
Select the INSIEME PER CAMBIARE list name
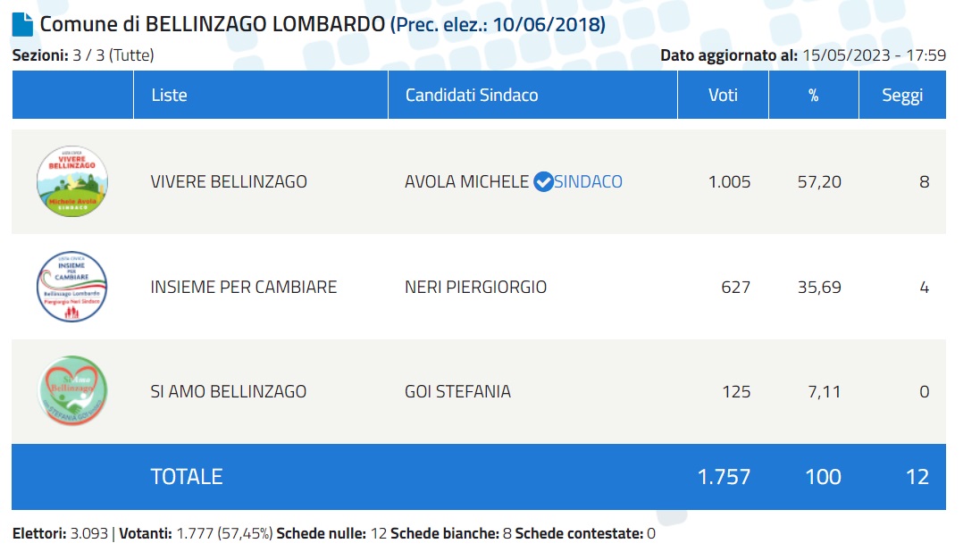(244, 288)
